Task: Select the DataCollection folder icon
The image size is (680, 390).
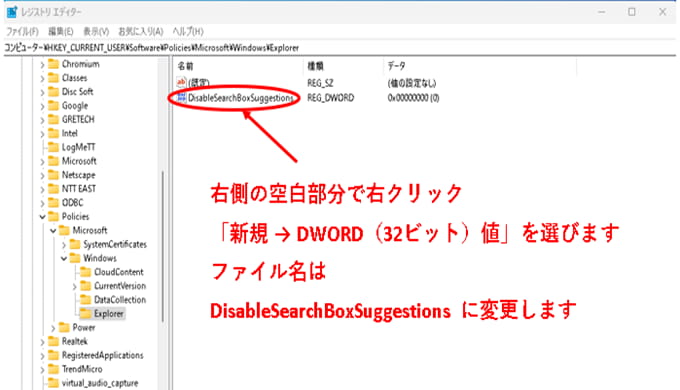Action: tap(86, 300)
